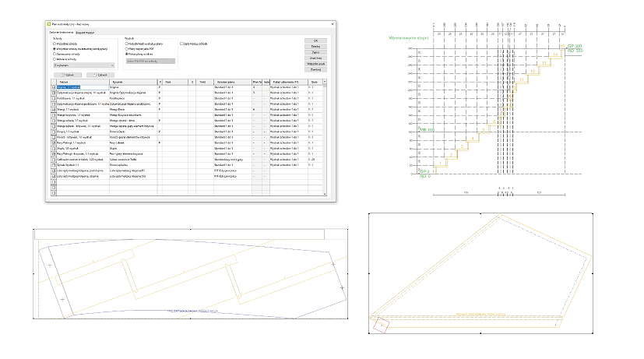Select the 'Wszystkie schody' radio button
This screenshot has width=644, height=359.
[54, 44]
